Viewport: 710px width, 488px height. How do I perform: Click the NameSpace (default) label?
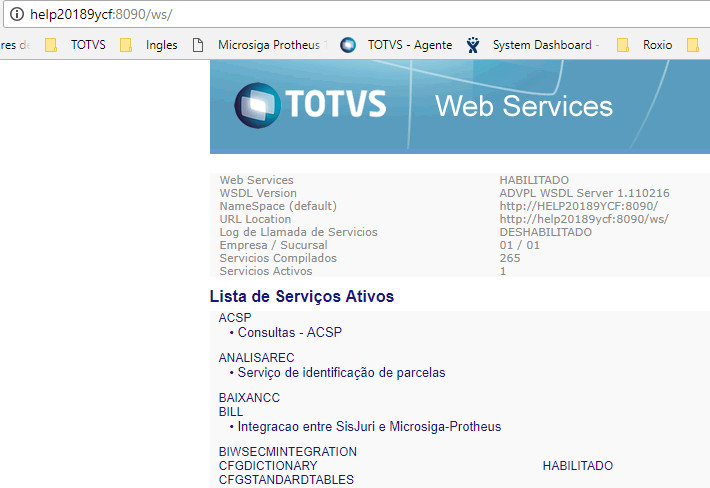tap(278, 206)
